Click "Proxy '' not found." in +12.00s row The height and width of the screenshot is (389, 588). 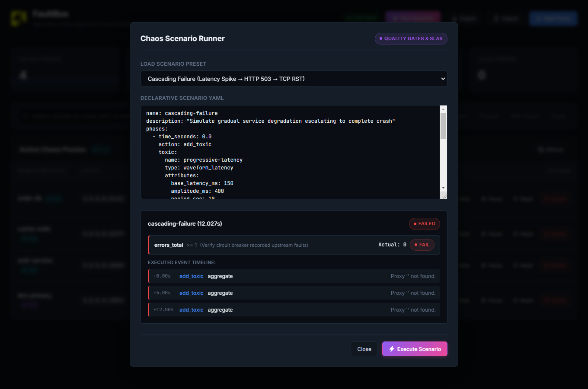click(413, 310)
